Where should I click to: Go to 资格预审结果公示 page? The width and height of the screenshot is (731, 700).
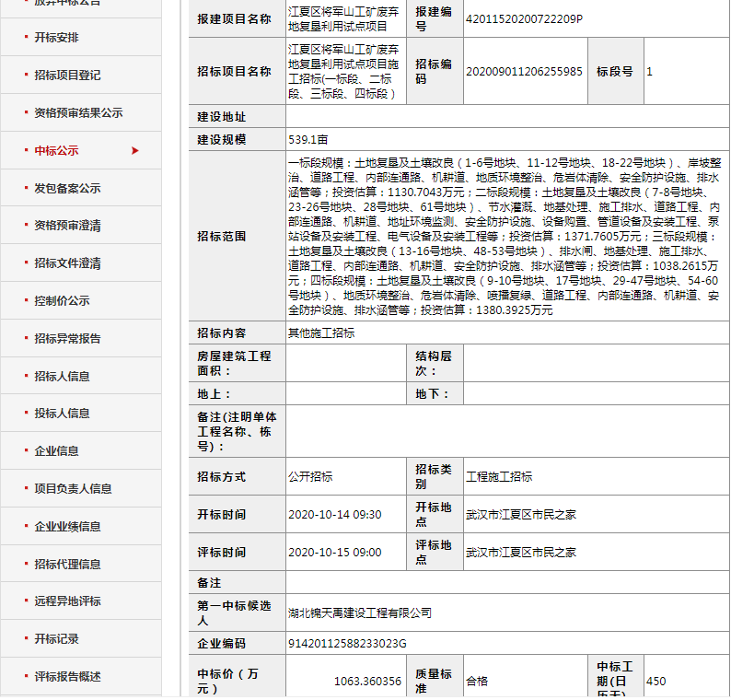(78, 113)
